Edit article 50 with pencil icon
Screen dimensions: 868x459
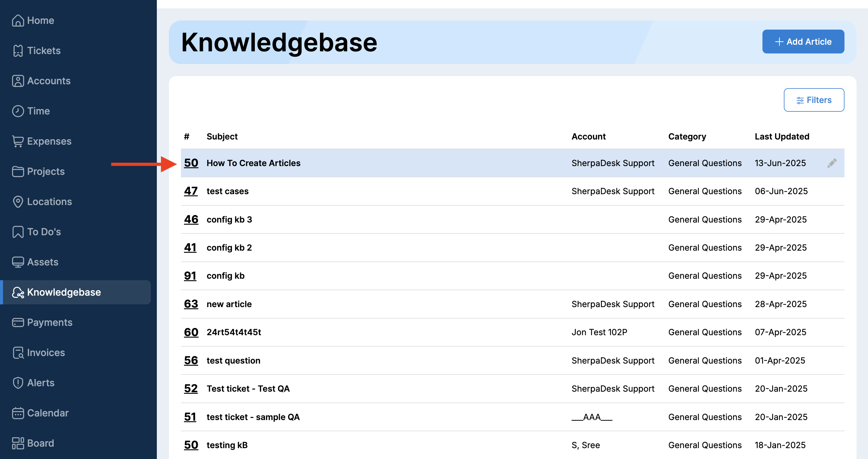pos(832,163)
